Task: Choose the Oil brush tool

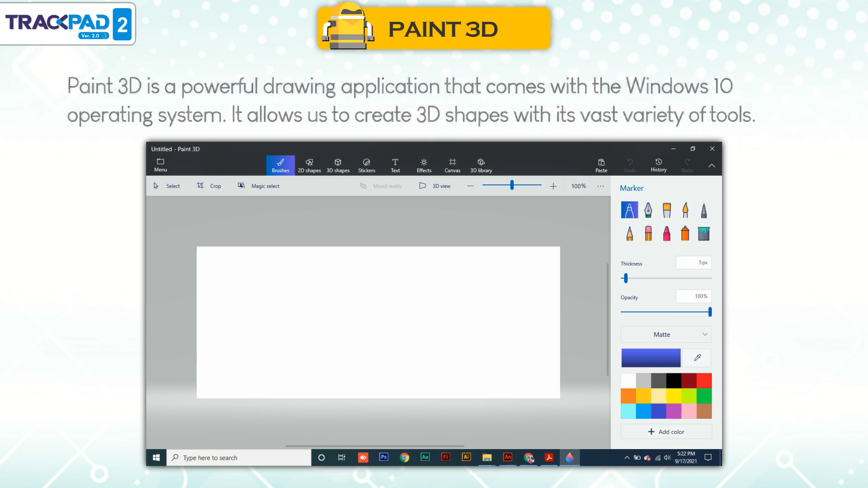Action: [x=667, y=210]
